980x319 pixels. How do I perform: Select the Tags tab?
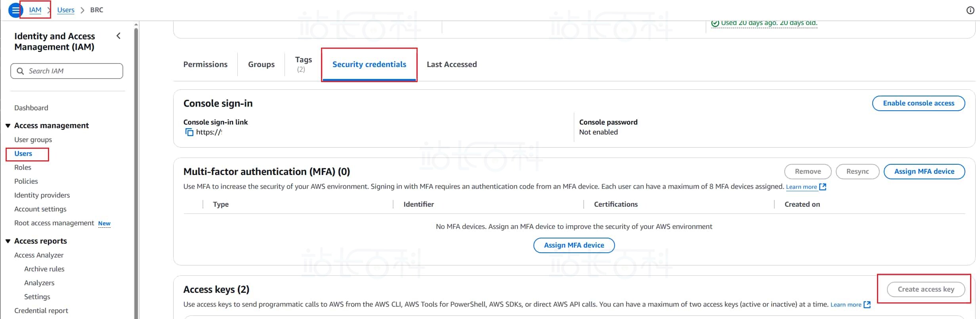point(303,64)
